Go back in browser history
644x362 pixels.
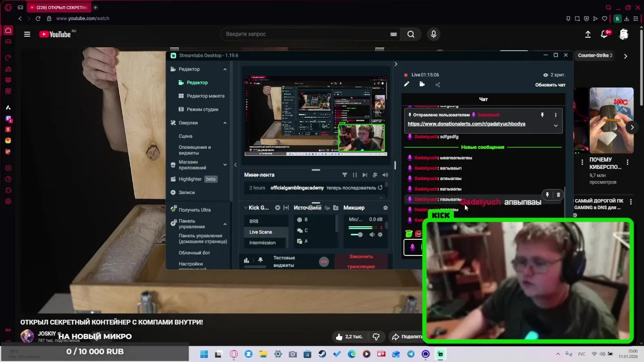[x=20, y=19]
